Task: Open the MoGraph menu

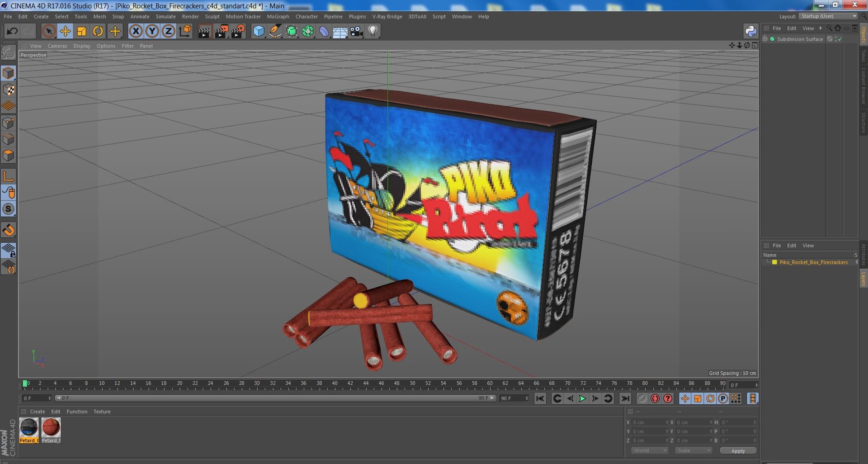Action: click(x=278, y=17)
